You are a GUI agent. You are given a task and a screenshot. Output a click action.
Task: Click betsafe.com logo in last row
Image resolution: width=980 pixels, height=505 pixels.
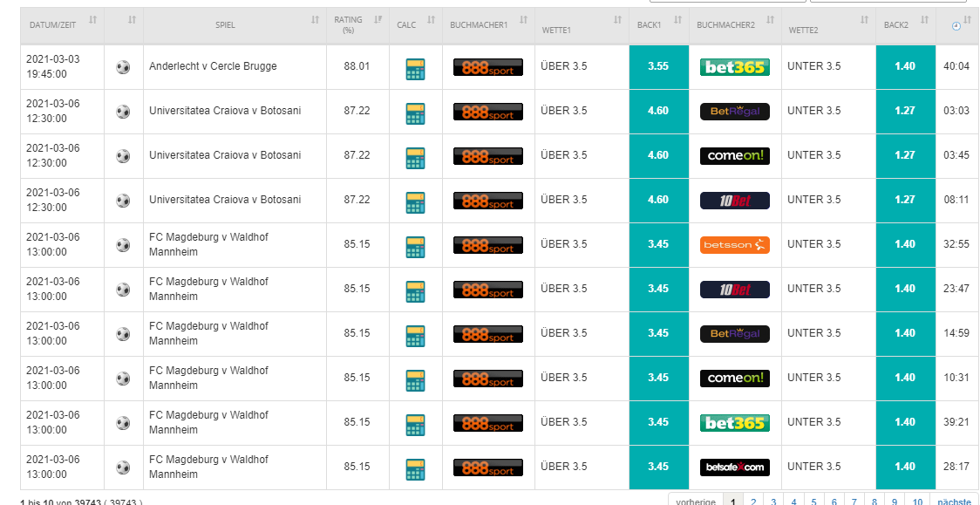pyautogui.click(x=734, y=467)
